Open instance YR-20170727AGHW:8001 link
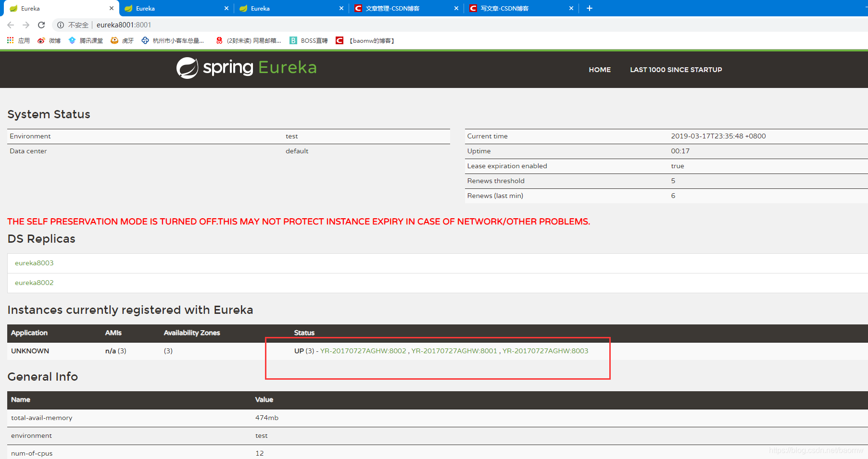Screen dimensions: 868x459 tap(454, 351)
